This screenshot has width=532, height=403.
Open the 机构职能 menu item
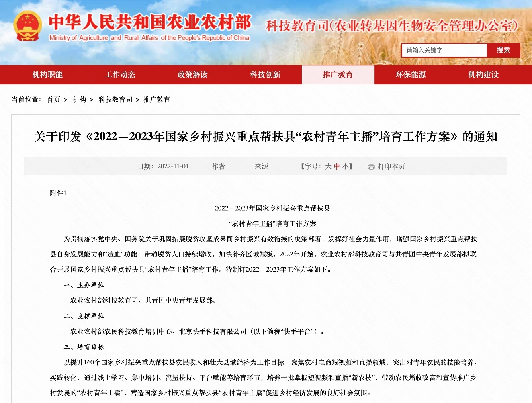click(47, 75)
